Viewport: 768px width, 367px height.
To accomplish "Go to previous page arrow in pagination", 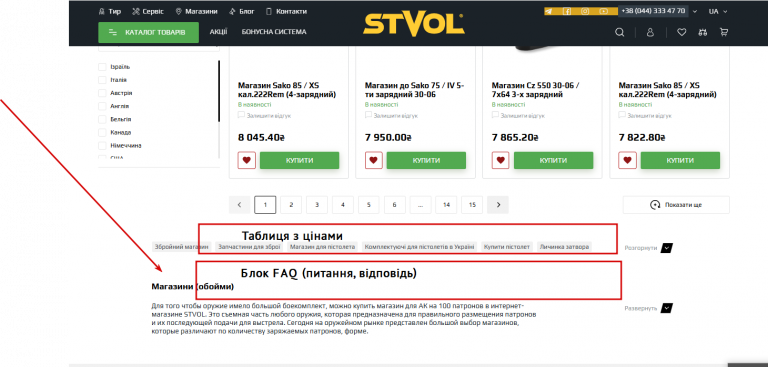I will click(x=240, y=205).
